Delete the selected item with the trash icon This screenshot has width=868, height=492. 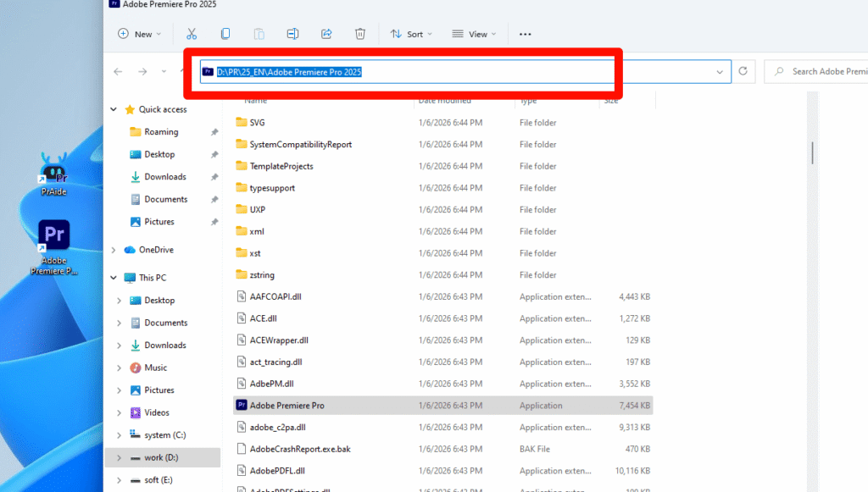(360, 34)
